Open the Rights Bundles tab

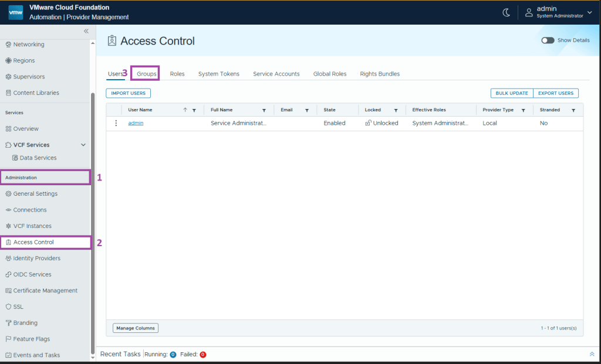tap(380, 74)
